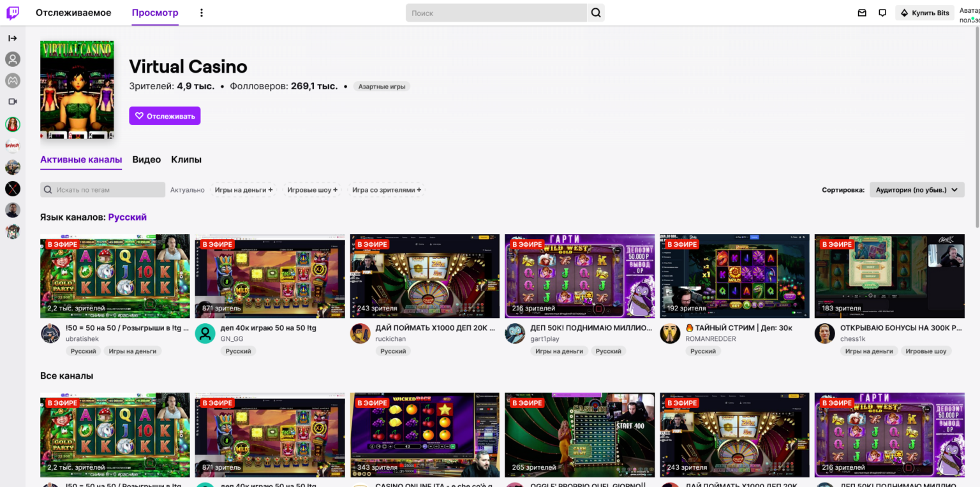Click the user avatar in top right
The width and height of the screenshot is (980, 487).
tap(970, 15)
